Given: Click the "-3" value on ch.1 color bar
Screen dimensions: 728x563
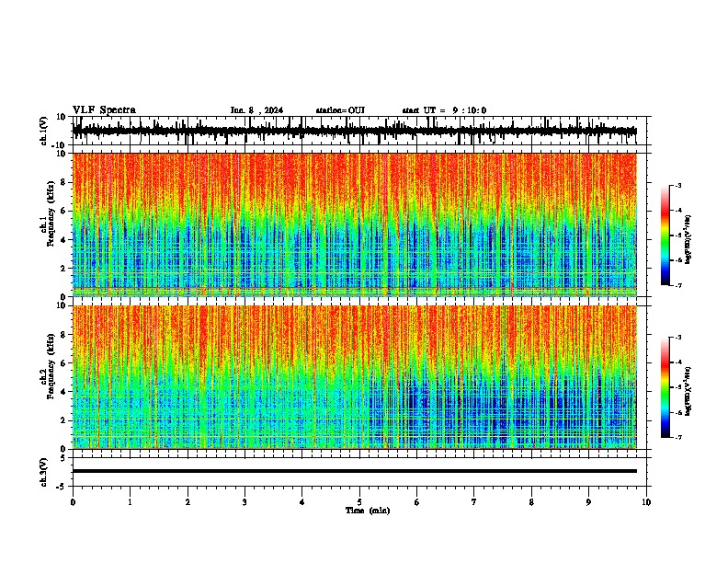Looking at the screenshot, I should (677, 185).
